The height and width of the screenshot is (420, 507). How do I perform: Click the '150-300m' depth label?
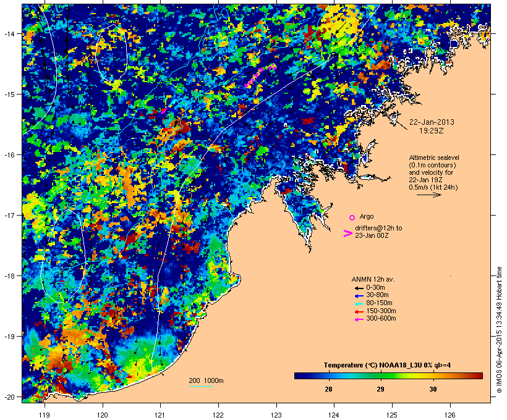[x=381, y=311]
